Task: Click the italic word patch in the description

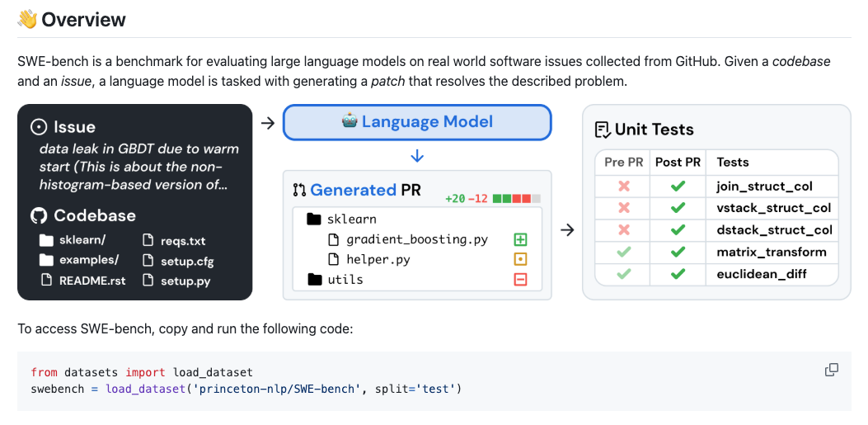Action: pos(387,82)
